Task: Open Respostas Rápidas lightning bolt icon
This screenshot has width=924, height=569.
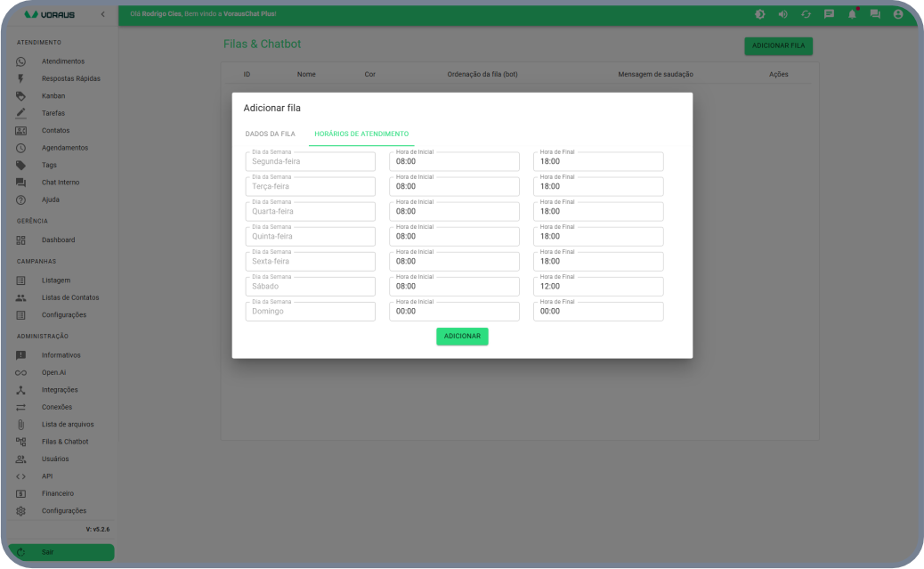Action: (20, 78)
